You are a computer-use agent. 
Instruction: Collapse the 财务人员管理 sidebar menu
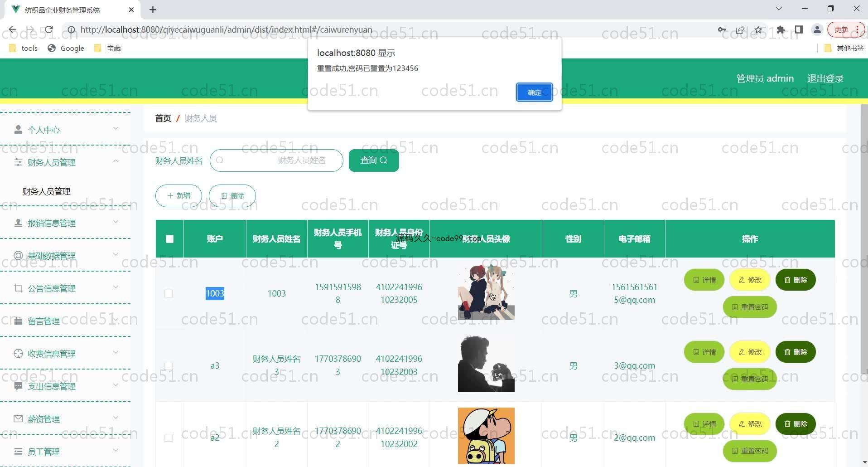pos(66,162)
